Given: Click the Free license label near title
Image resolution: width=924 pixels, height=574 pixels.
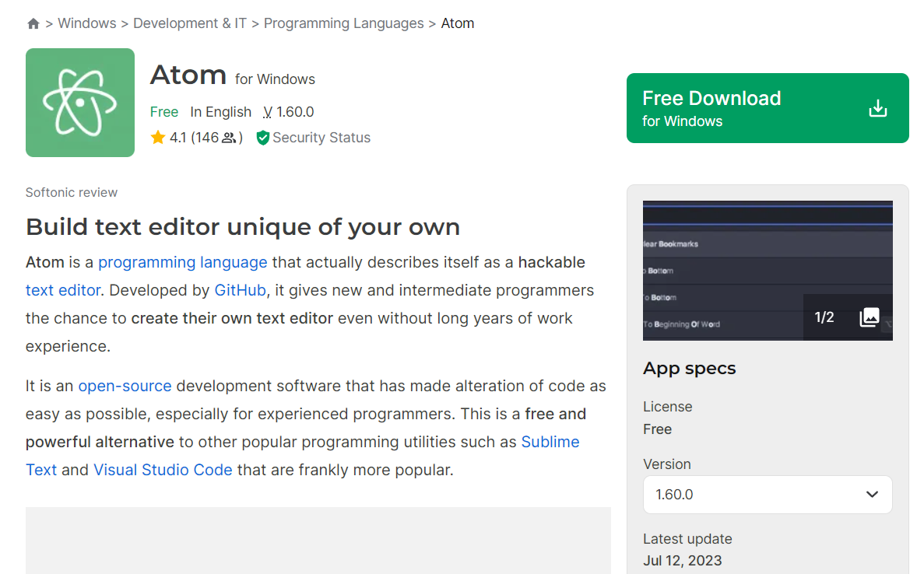Looking at the screenshot, I should click(163, 112).
